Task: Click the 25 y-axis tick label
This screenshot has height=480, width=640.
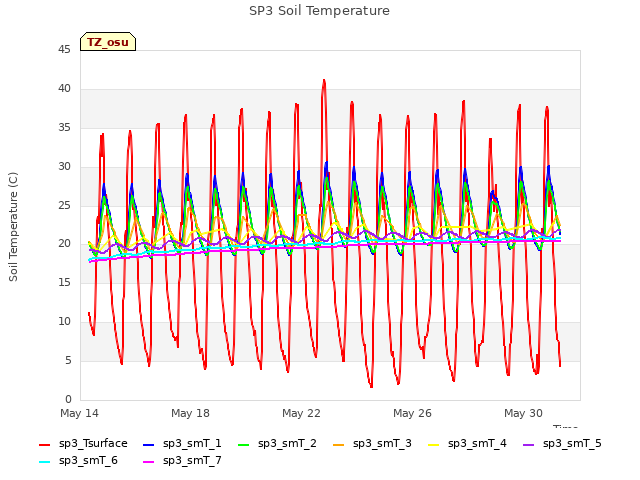Action: coord(64,205)
